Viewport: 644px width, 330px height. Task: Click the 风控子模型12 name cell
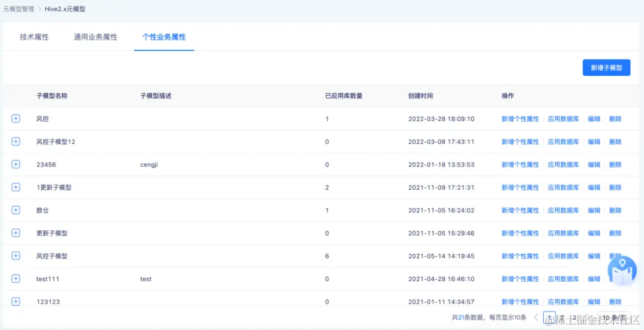click(56, 142)
